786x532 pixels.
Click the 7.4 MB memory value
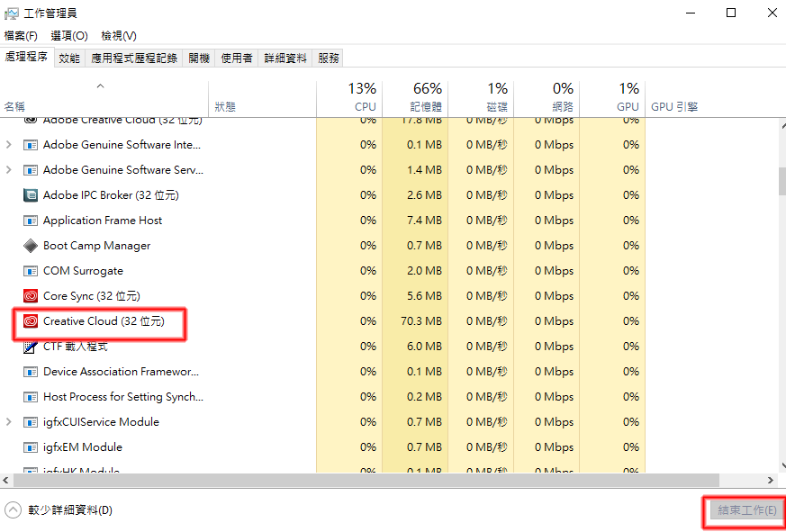pos(425,221)
